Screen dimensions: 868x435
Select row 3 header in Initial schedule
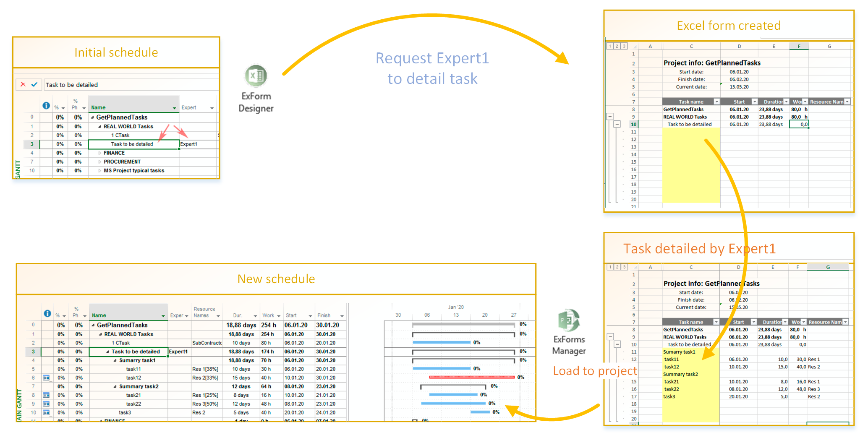tap(32, 144)
